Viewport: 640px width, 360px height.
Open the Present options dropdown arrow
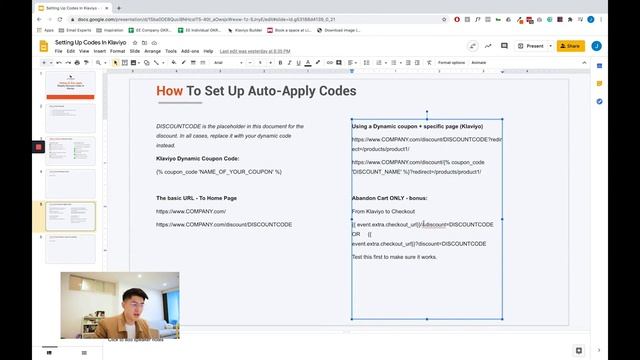coord(550,46)
